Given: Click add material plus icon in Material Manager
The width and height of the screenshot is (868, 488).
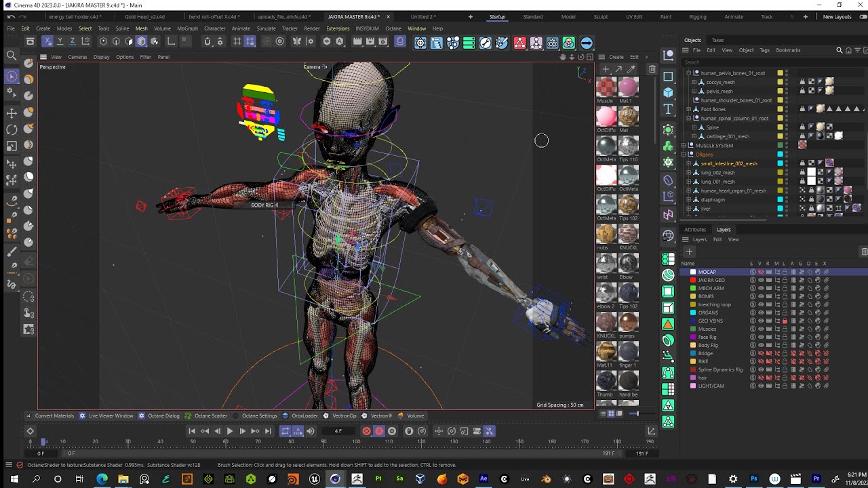Looking at the screenshot, I should tap(606, 69).
